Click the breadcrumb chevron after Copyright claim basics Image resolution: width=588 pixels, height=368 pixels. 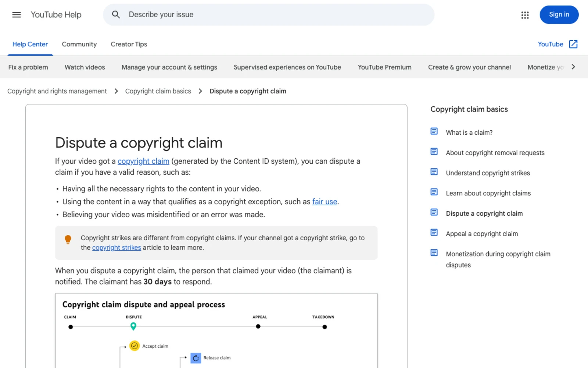pos(200,91)
